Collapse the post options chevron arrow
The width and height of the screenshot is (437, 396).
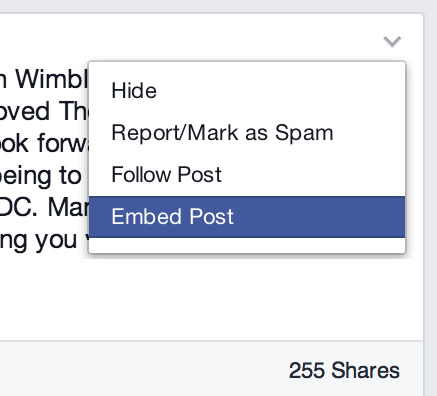click(x=392, y=42)
